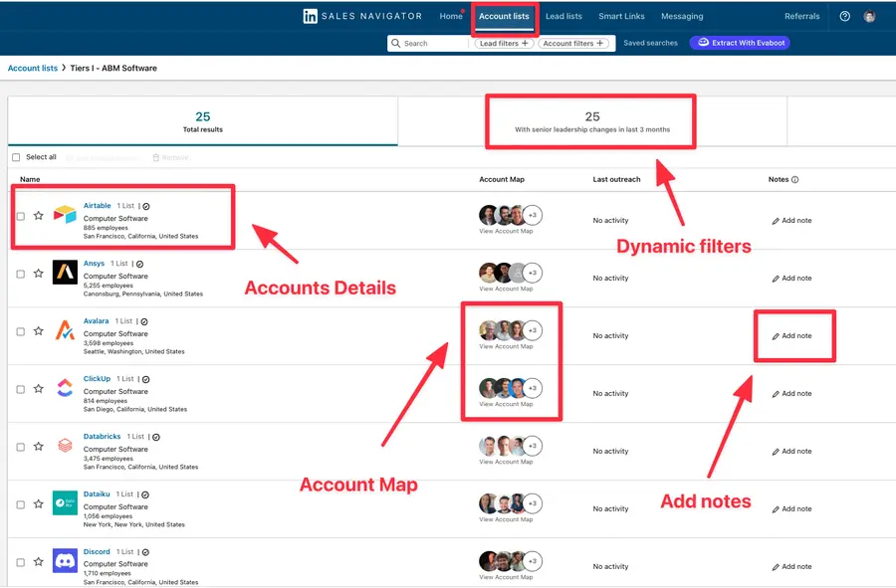Star the ClickUp account
This screenshot has width=896, height=588.
(x=38, y=389)
